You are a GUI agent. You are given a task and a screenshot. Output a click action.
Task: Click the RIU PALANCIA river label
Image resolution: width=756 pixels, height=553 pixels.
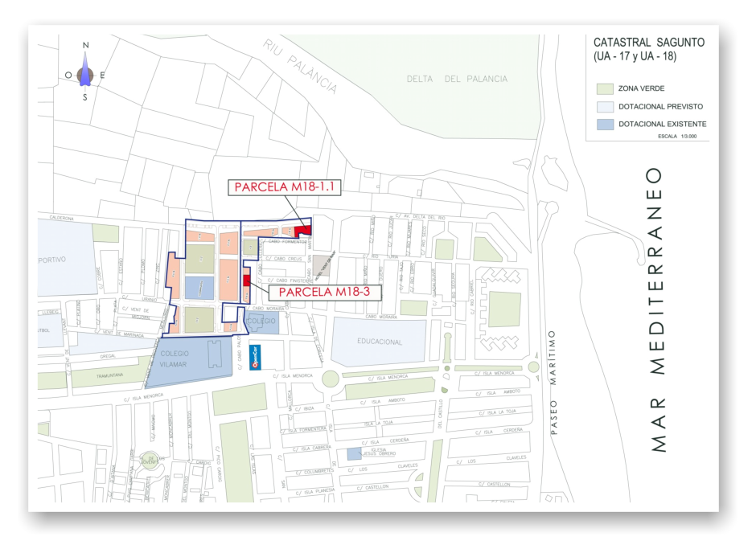tap(300, 67)
